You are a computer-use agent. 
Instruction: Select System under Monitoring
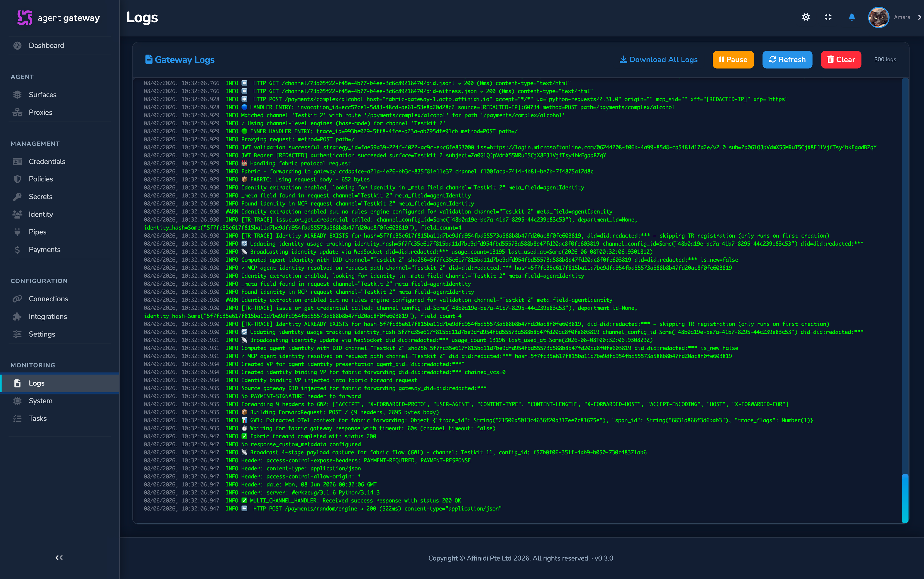point(41,401)
